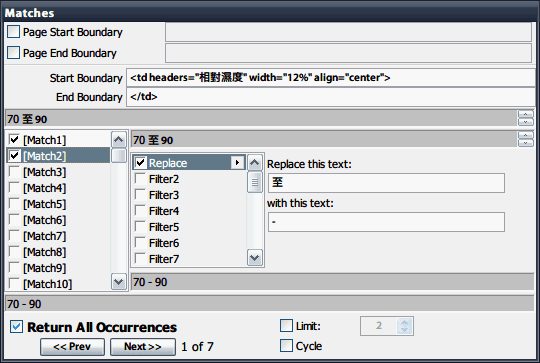The image size is (540, 363).
Task: Enable the Filter6 checkbox
Action: pos(140,242)
